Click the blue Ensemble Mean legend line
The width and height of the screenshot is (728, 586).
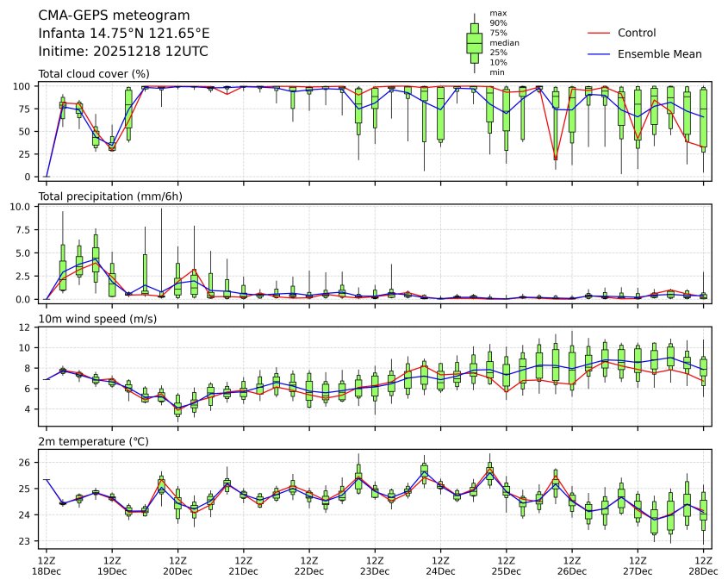click(600, 53)
